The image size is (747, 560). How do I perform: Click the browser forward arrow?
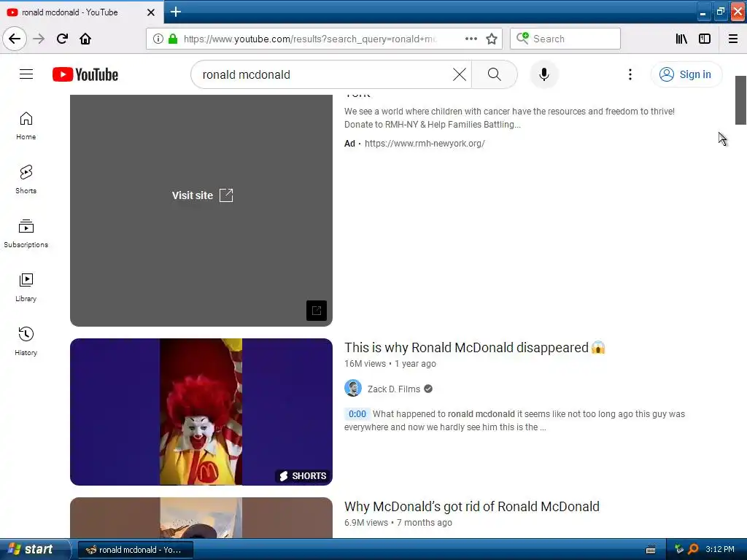pos(39,39)
